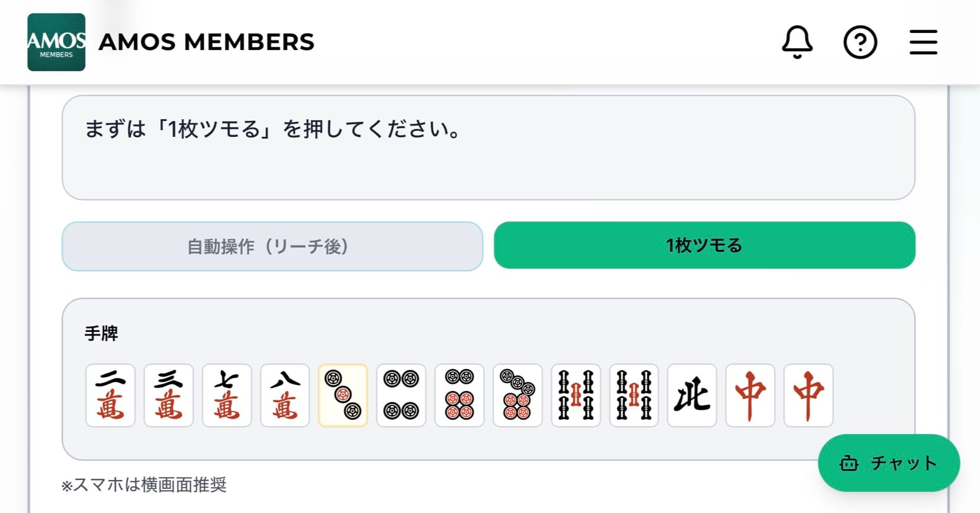980x513 pixels.
Task: Click the AMOS MEMBERS title text
Action: point(206,42)
